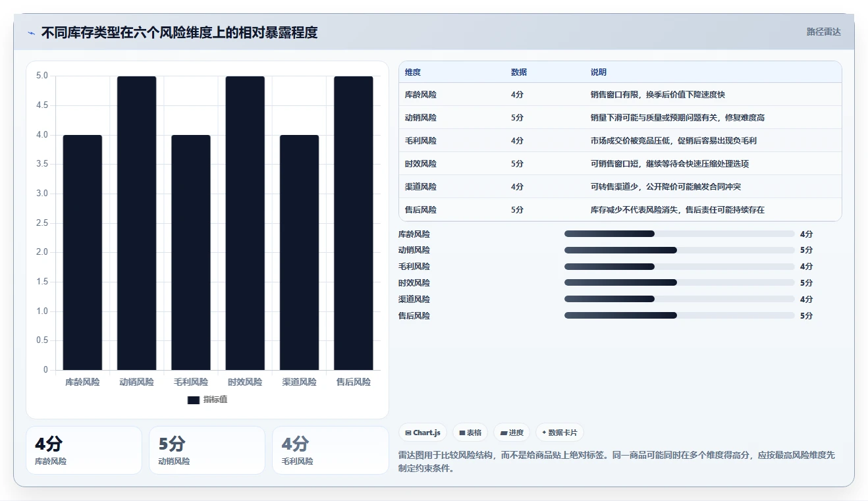Image resolution: width=868 pixels, height=501 pixels.
Task: Click the 说明 column header
Action: tap(599, 72)
